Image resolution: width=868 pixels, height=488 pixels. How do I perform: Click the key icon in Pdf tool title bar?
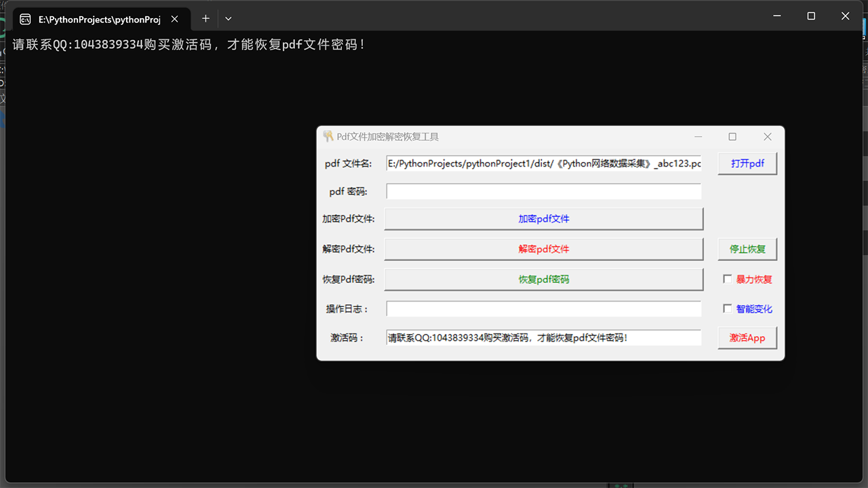tap(328, 136)
